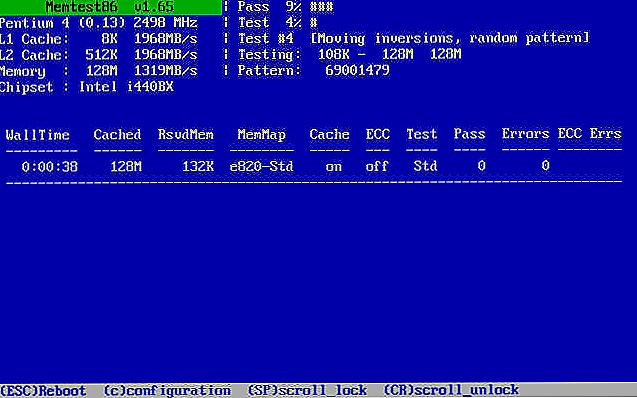637x398 pixels.
Task: Click the Cache 'on' status value
Action: [x=334, y=166]
